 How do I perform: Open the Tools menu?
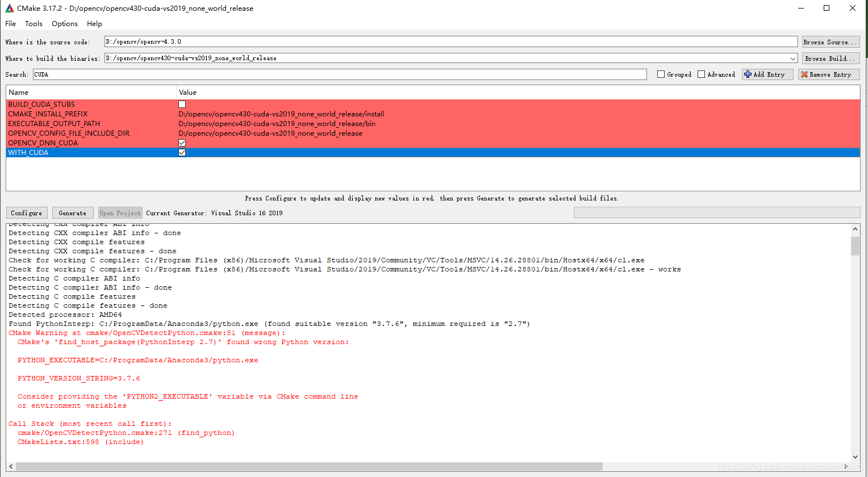click(34, 24)
